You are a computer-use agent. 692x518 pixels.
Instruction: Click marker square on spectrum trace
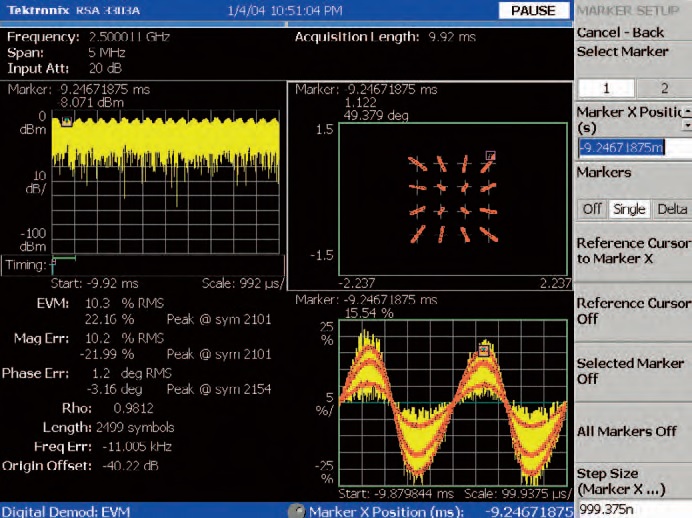67,120
